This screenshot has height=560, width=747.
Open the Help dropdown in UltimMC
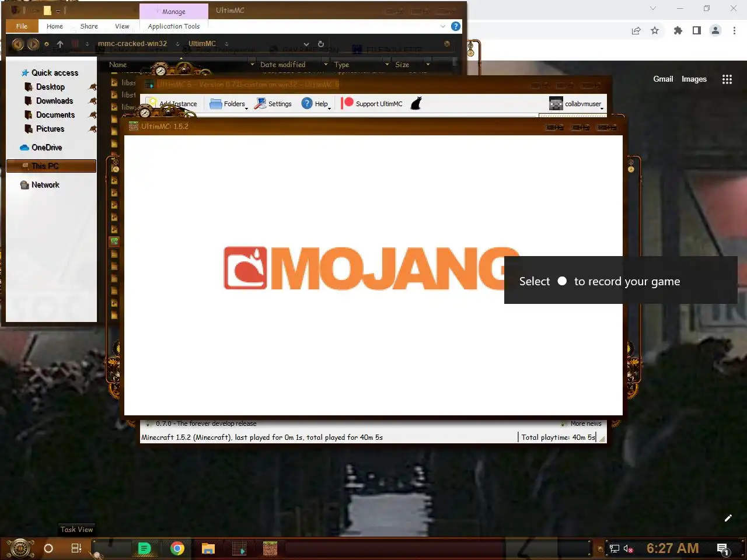click(316, 104)
